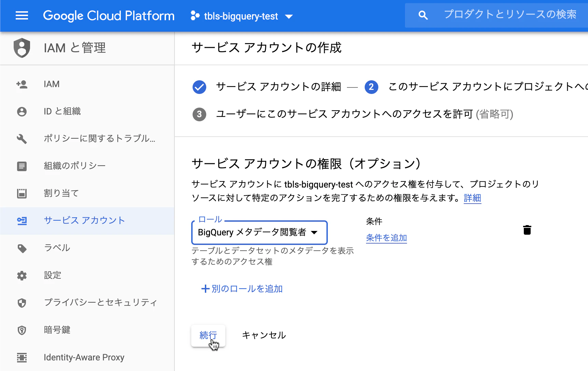The height and width of the screenshot is (371, 588).
Task: Click the IAM と管理 section title
Action: click(75, 48)
